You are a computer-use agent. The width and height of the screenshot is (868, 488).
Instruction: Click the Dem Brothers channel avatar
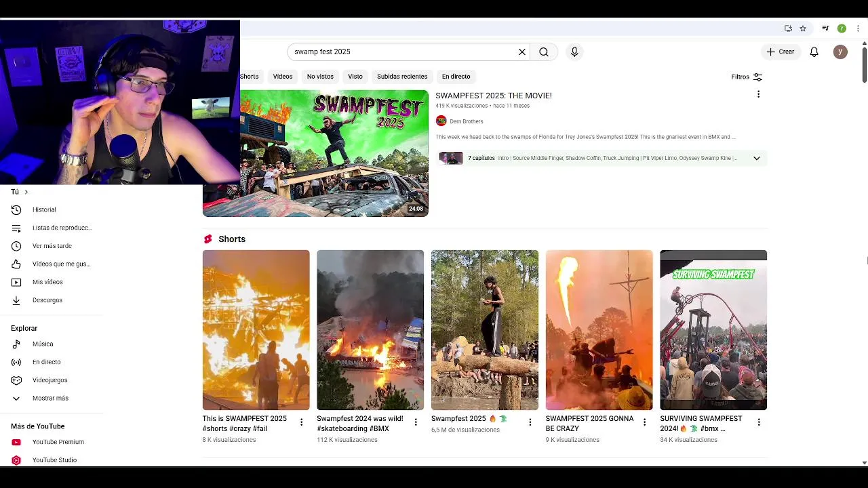(441, 121)
